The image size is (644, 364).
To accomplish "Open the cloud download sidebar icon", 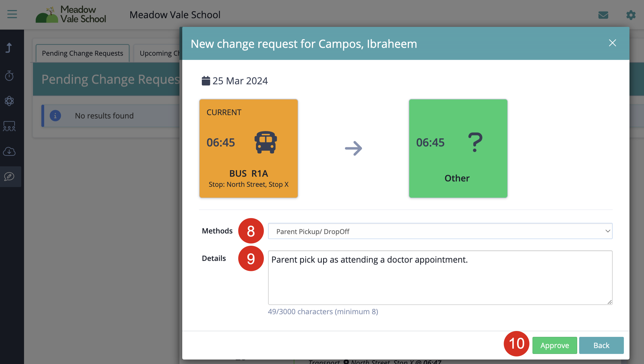I will point(9,151).
